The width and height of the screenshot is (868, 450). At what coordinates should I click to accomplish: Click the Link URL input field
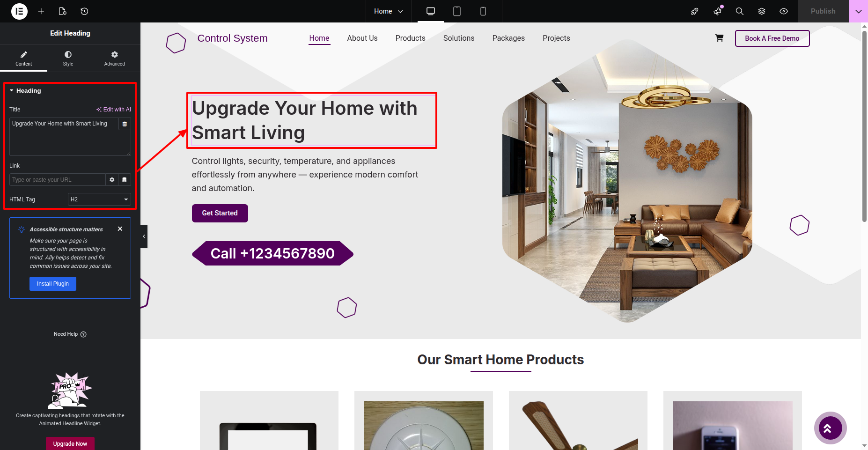point(57,180)
